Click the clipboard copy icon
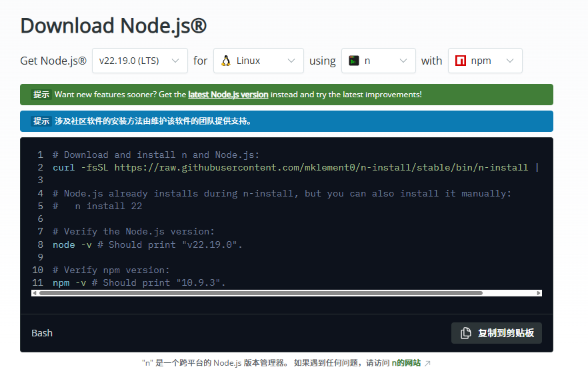This screenshot has height=383, width=588. tap(466, 333)
